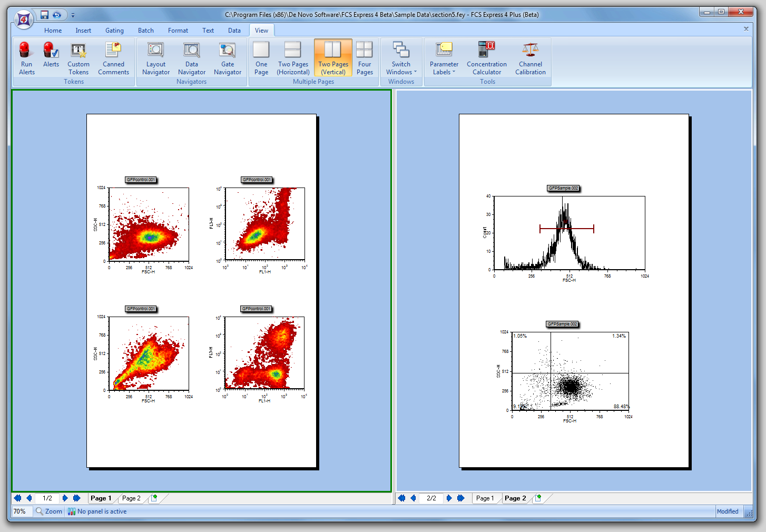Viewport: 766px width, 532px height.
Task: Open the Text ribbon tab
Action: point(208,31)
